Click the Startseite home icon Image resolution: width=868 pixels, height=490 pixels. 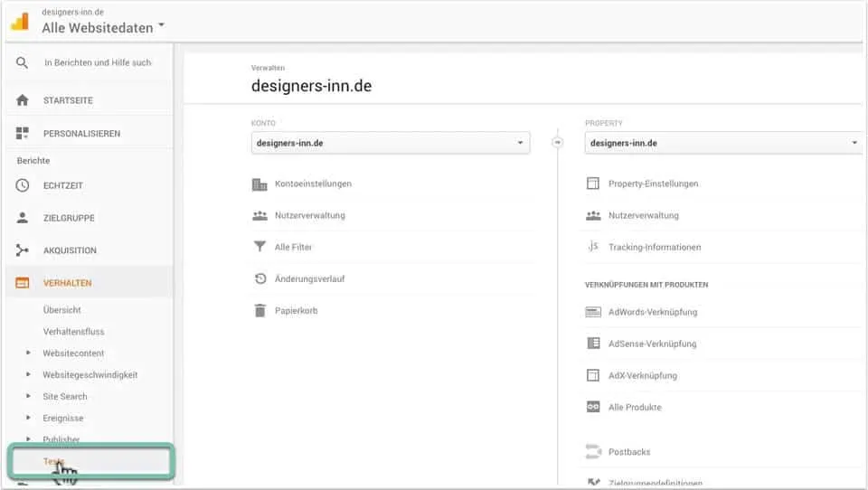pyautogui.click(x=23, y=100)
